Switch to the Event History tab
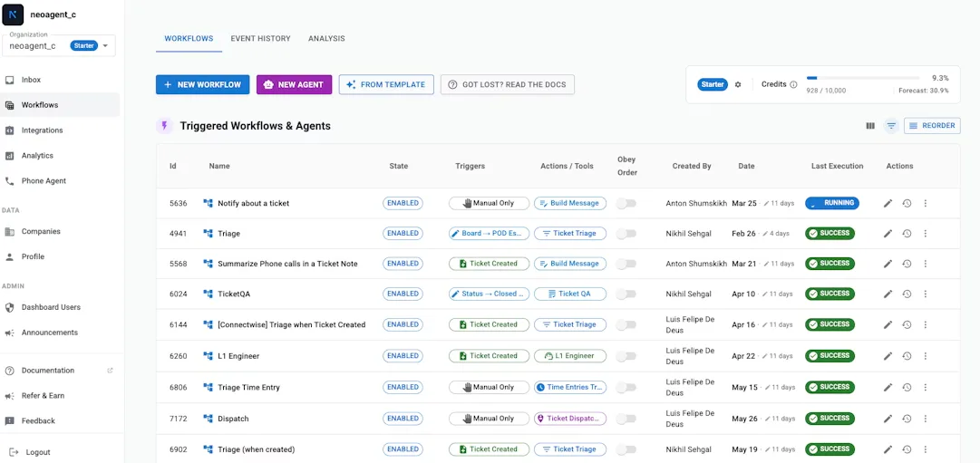The image size is (980, 463). (260, 39)
